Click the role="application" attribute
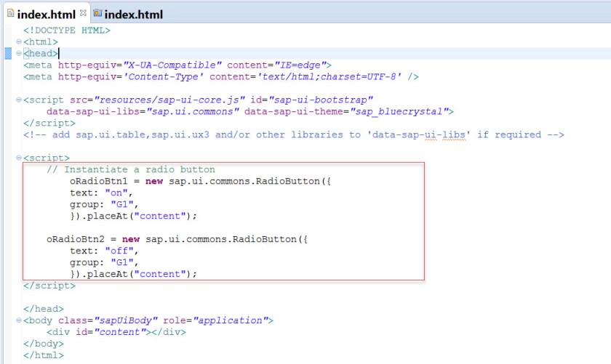 tap(215, 321)
